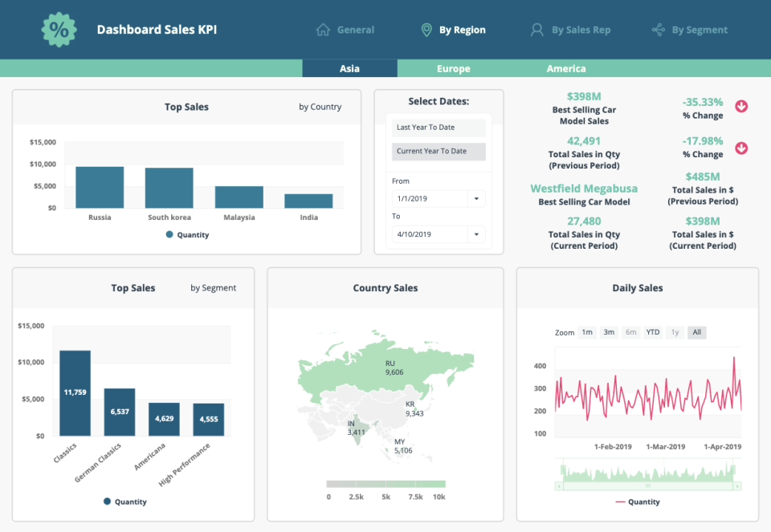This screenshot has height=532, width=771.
Task: Click the person icon beside By Sales Rep
Action: point(536,30)
